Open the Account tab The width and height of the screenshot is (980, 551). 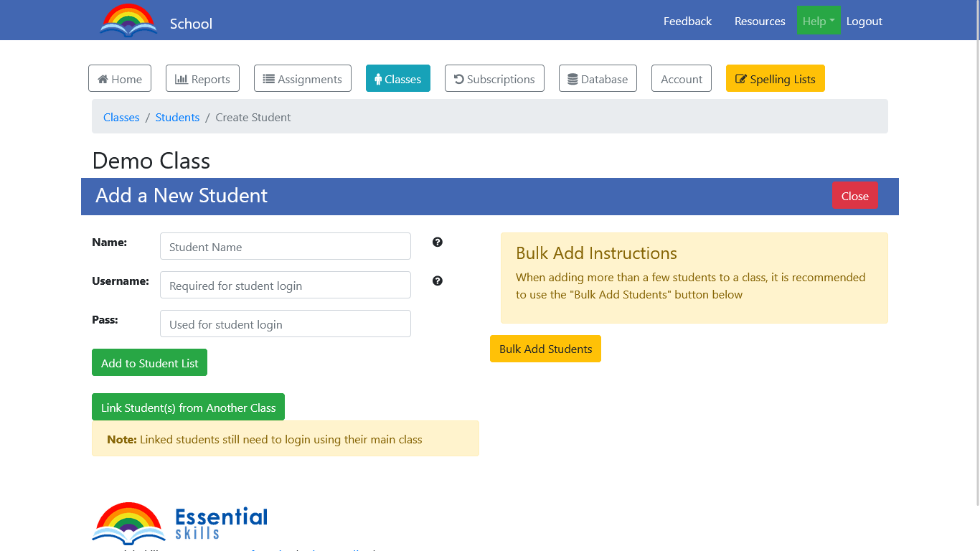point(682,79)
